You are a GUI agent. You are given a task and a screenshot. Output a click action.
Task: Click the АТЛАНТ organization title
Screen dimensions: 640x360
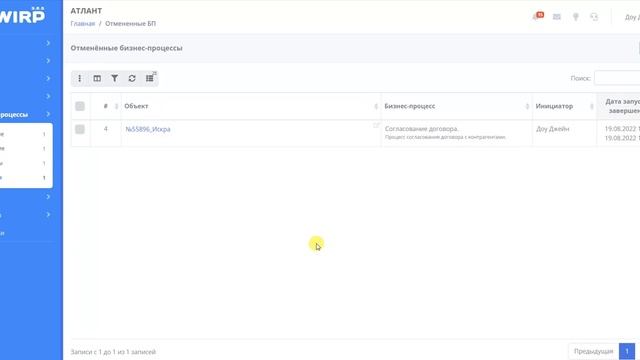[x=86, y=11]
